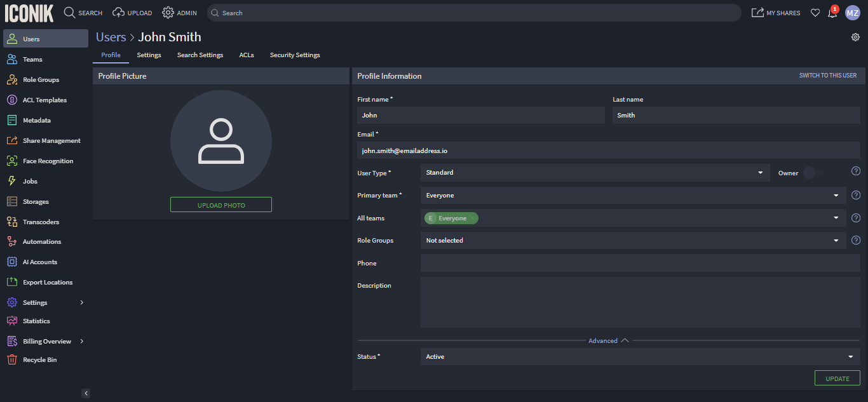
Task: Open the ACLs tab
Action: tap(247, 55)
